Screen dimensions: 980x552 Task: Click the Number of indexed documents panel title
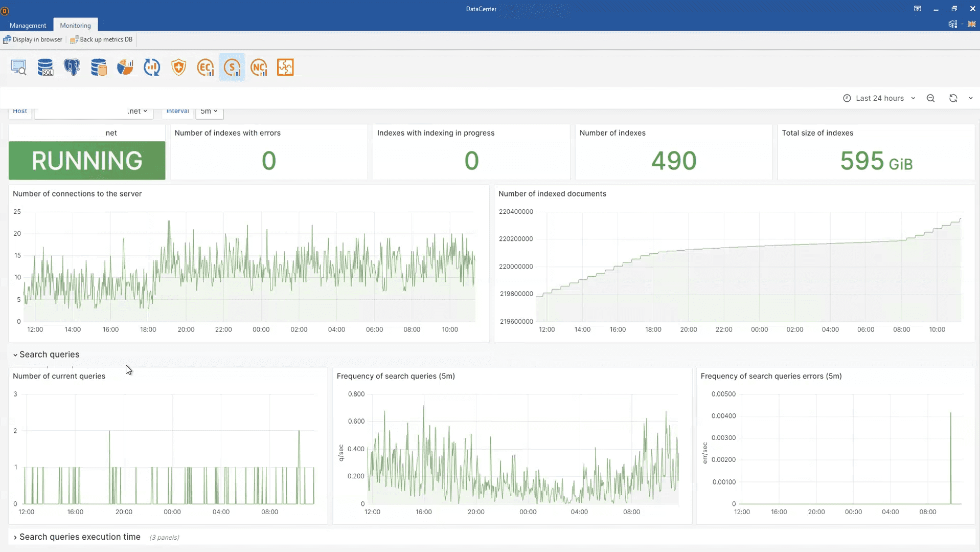coord(552,194)
